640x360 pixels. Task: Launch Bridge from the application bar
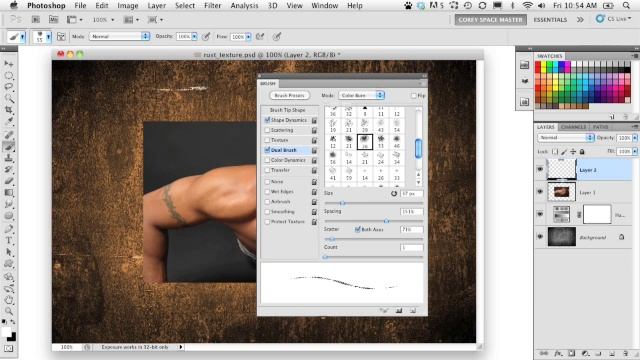[36, 19]
